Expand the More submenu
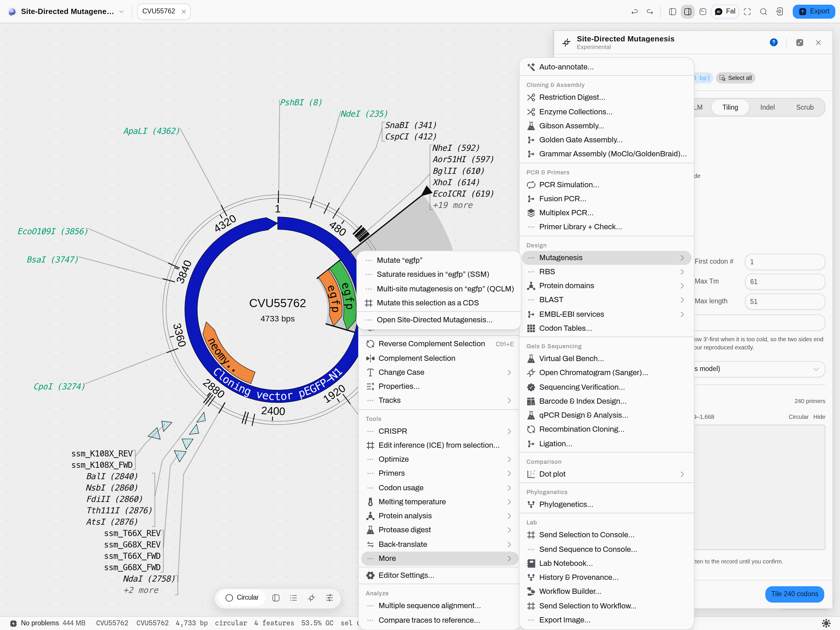This screenshot has width=840, height=630. (x=439, y=558)
